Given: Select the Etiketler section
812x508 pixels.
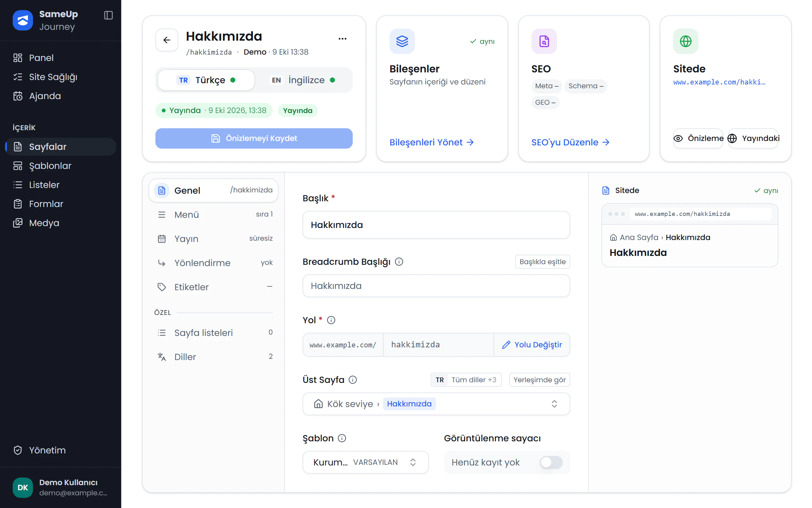Looking at the screenshot, I should pyautogui.click(x=213, y=287).
